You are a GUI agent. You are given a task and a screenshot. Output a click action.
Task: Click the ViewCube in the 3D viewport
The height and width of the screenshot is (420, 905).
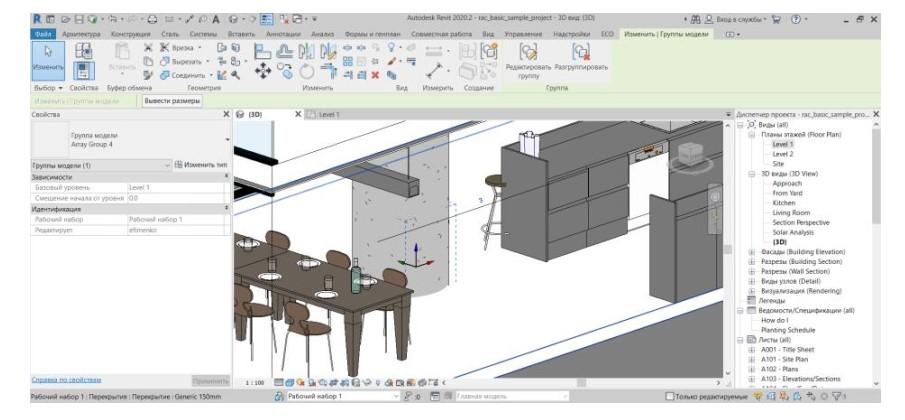(x=689, y=155)
